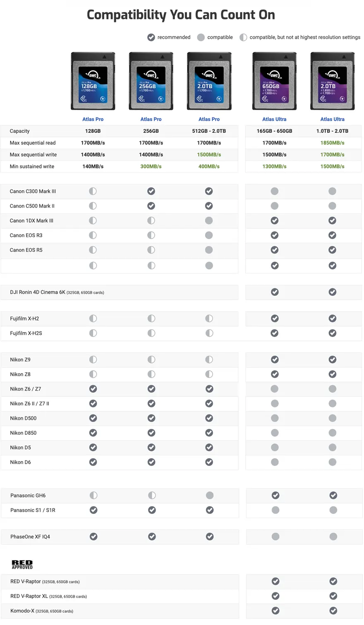
Task: Click Nikon Z6 II / Z7 II checkmark under 256GB
Action: pos(151,403)
